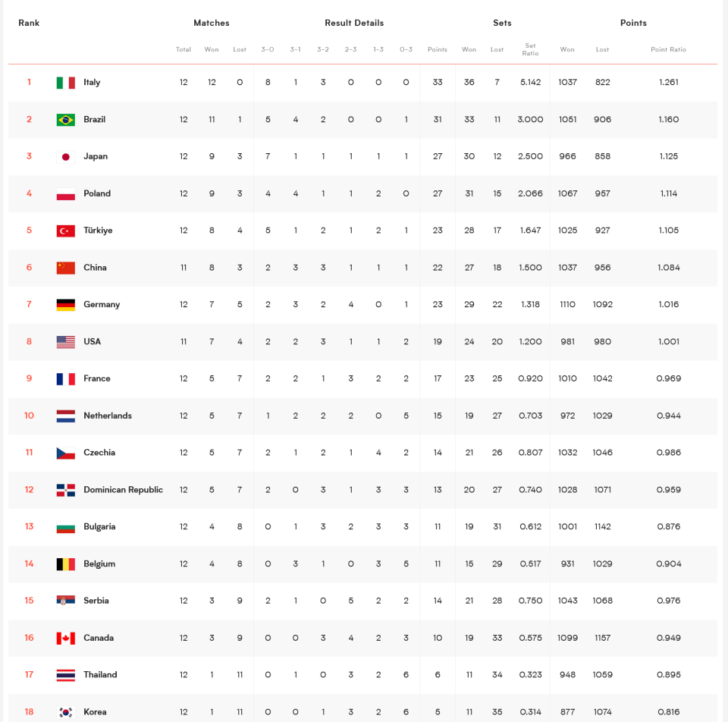
Task: Click the USA flag icon
Action: pos(65,342)
